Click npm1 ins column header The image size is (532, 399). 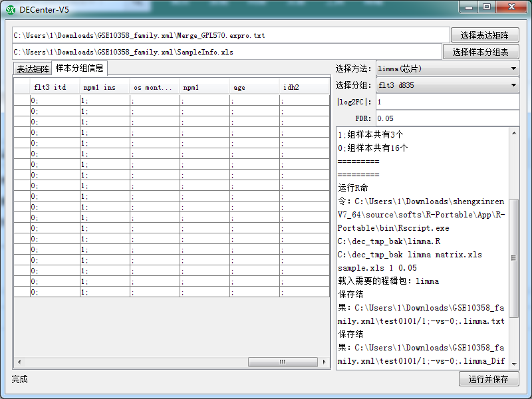(x=105, y=87)
